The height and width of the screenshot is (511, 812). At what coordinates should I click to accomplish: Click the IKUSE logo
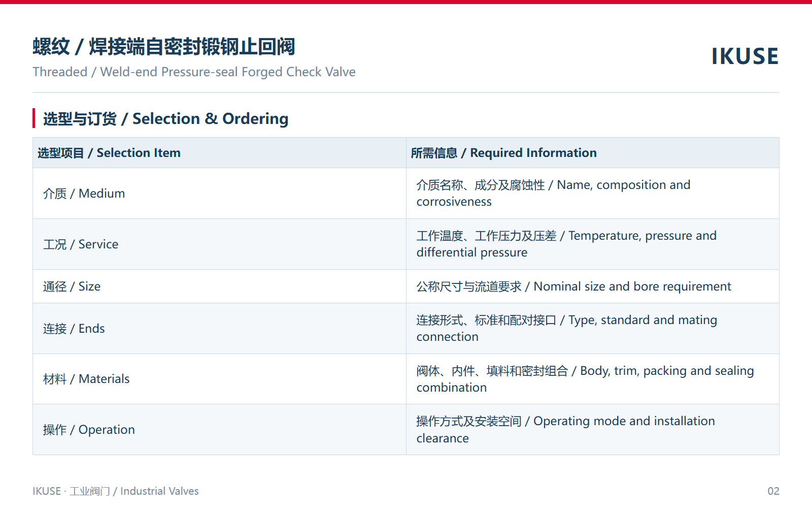coord(745,56)
